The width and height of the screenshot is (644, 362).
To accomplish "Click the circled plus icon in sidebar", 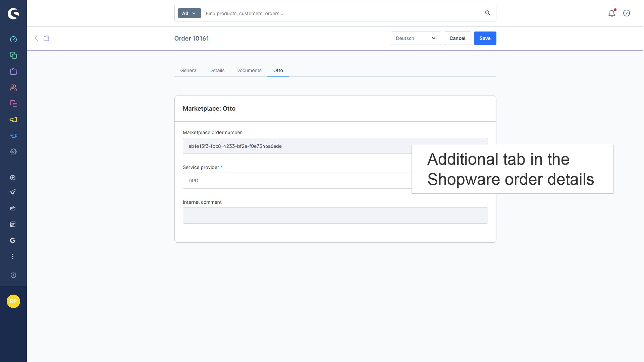I will click(x=13, y=178).
